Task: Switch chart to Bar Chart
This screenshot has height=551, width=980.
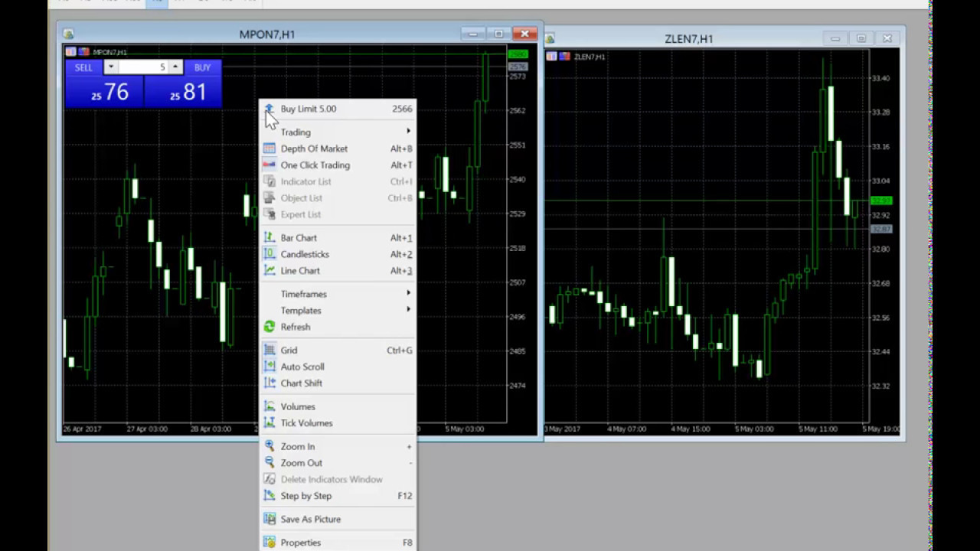Action: 338,238
